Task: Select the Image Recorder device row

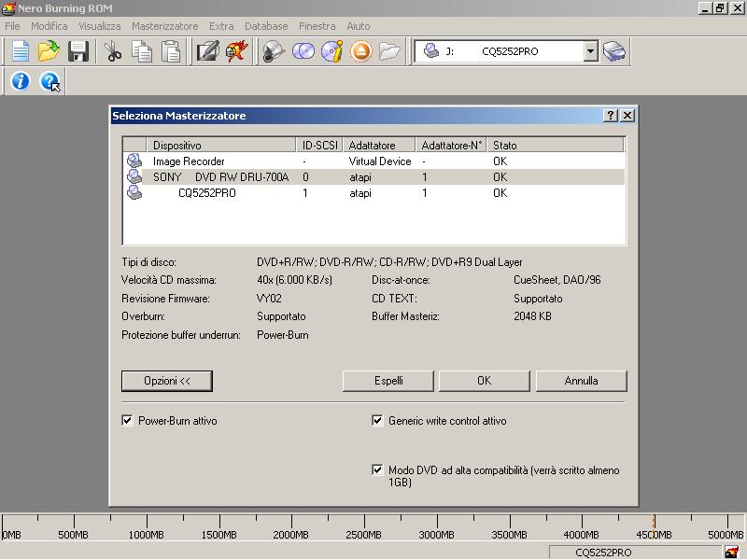Action: coord(374,161)
